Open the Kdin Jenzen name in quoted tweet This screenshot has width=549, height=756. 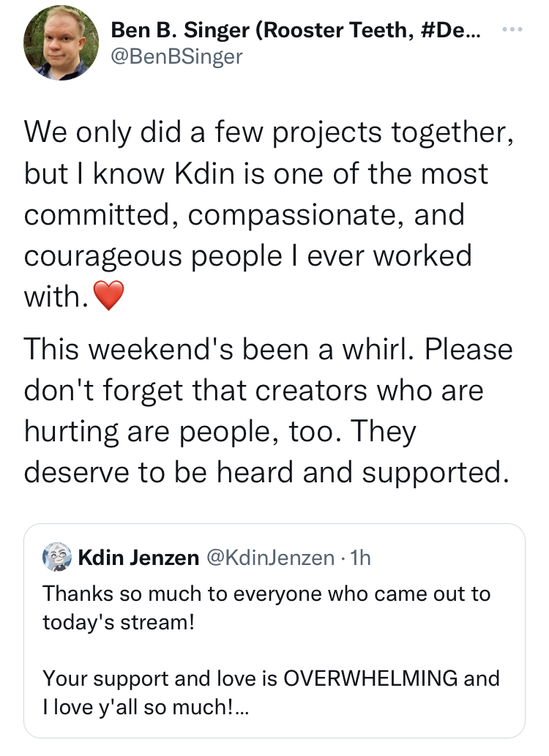[138, 558]
